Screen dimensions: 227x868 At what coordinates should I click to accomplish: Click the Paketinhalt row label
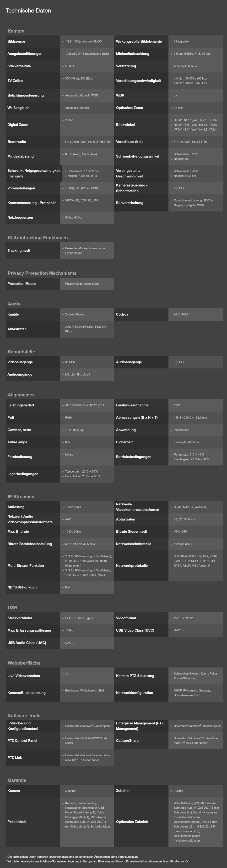pos(17,822)
